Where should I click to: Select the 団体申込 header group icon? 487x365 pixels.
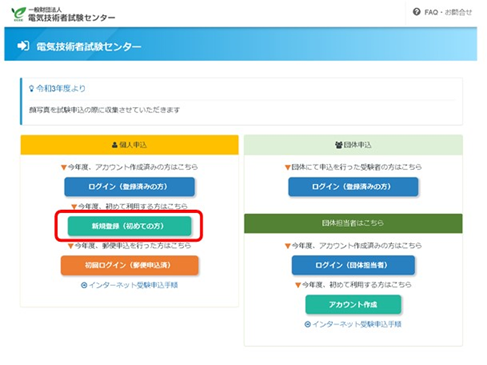point(339,145)
